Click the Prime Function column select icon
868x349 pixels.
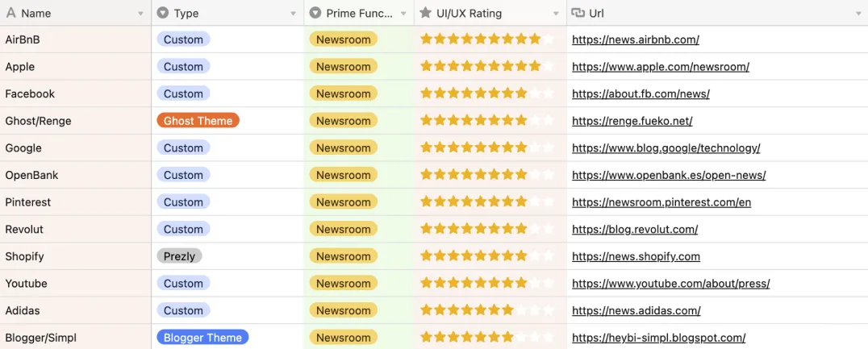click(315, 13)
